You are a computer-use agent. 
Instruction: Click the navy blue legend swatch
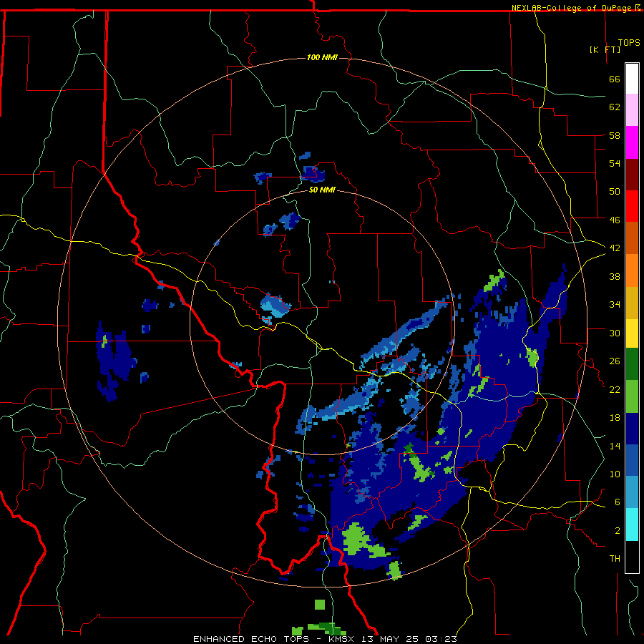[632, 429]
